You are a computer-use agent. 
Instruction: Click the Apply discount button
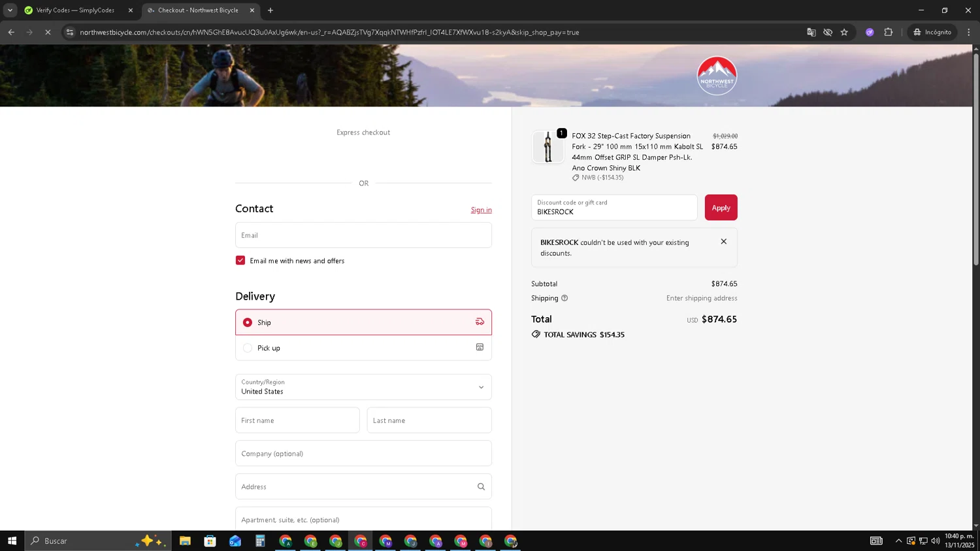tap(721, 208)
